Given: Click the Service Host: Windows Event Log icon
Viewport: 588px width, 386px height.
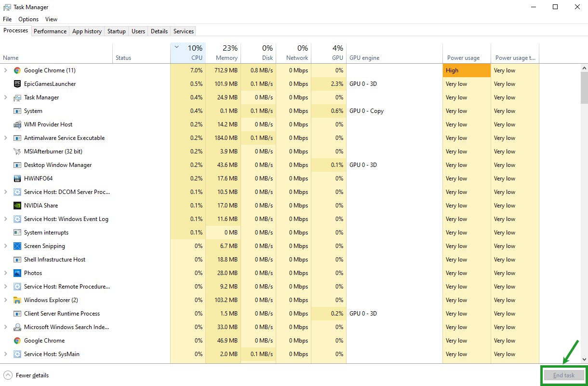Looking at the screenshot, I should point(17,219).
